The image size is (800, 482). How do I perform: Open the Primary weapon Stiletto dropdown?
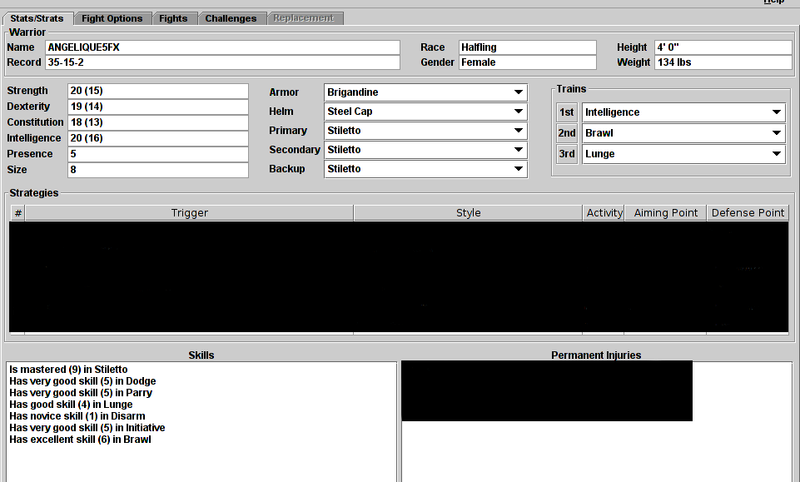click(426, 131)
